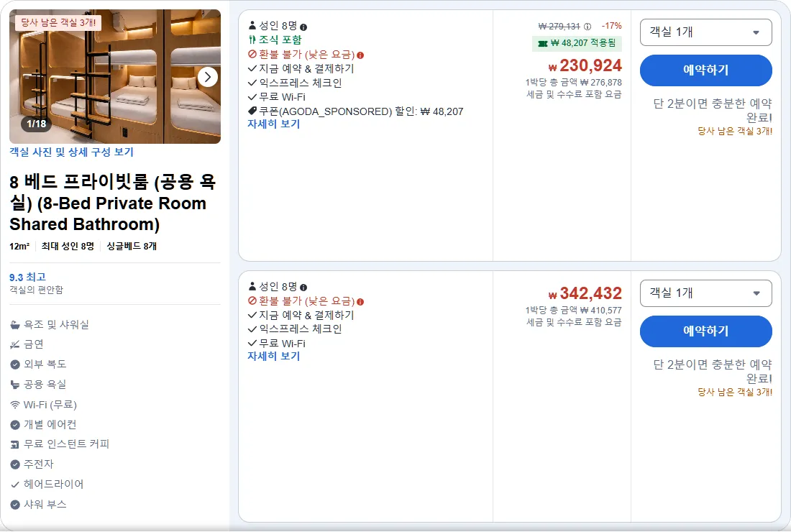791x532 pixels.
Task: Click 익스프레스 체크인 in breakfast-included offer
Action: coord(300,83)
